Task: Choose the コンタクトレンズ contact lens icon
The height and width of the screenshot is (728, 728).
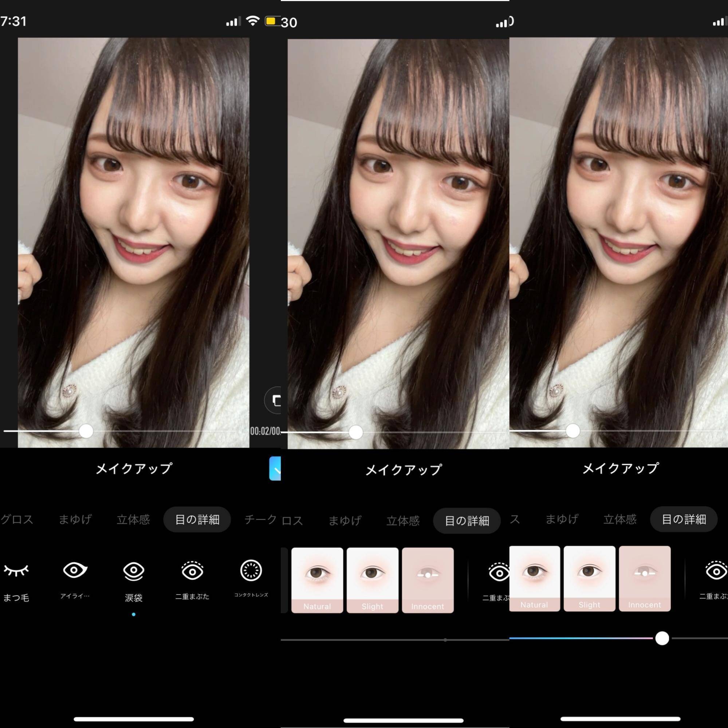Action: coord(251,570)
